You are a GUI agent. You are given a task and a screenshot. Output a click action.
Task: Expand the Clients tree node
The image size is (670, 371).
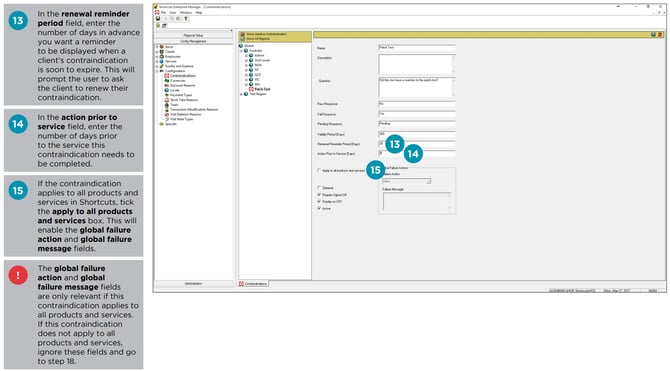click(x=157, y=52)
